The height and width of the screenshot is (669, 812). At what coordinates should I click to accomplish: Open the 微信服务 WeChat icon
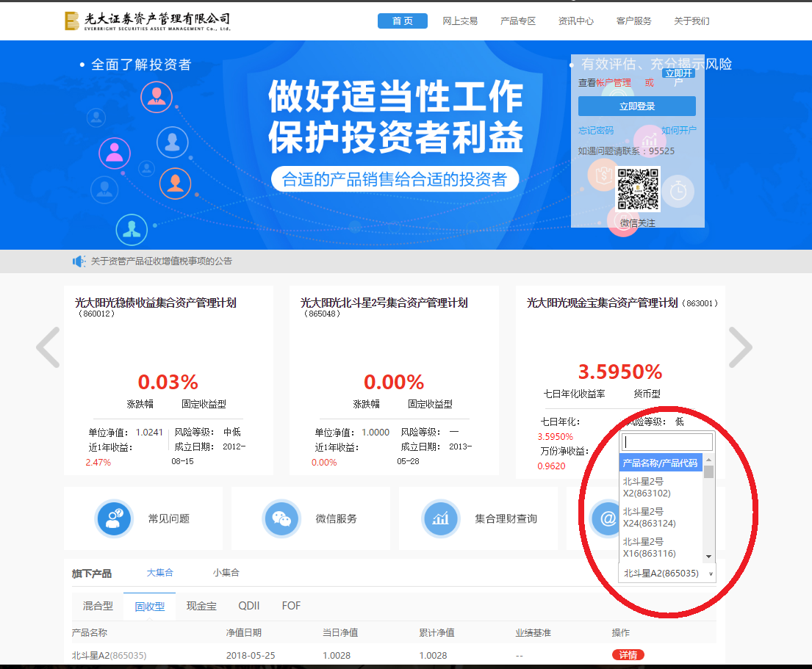(281, 518)
